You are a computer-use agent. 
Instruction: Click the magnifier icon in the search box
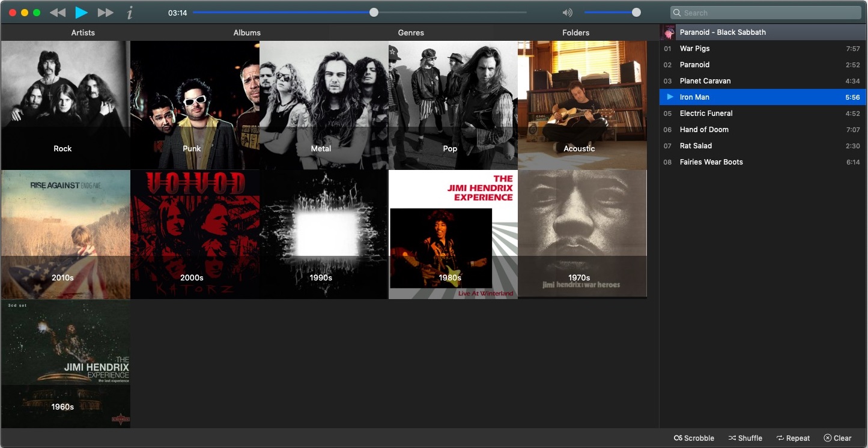coord(678,13)
